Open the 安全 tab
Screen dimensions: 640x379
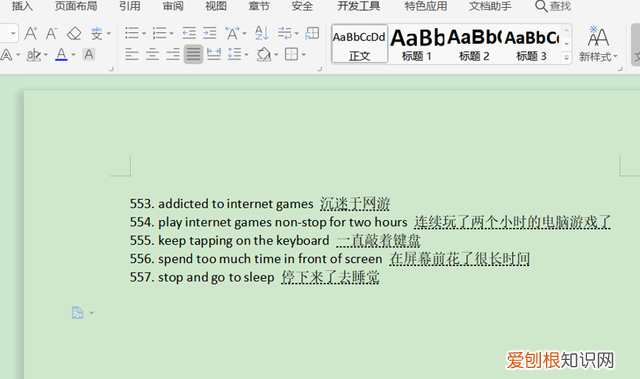302,6
